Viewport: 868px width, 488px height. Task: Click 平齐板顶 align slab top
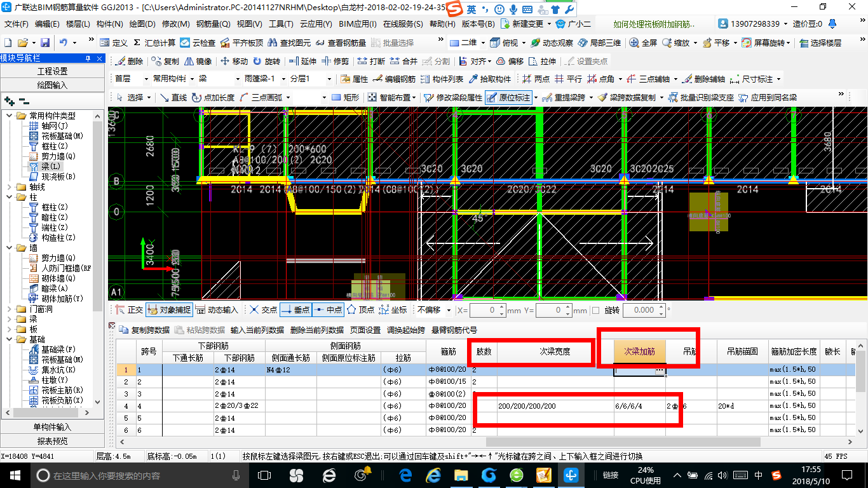pyautogui.click(x=241, y=43)
